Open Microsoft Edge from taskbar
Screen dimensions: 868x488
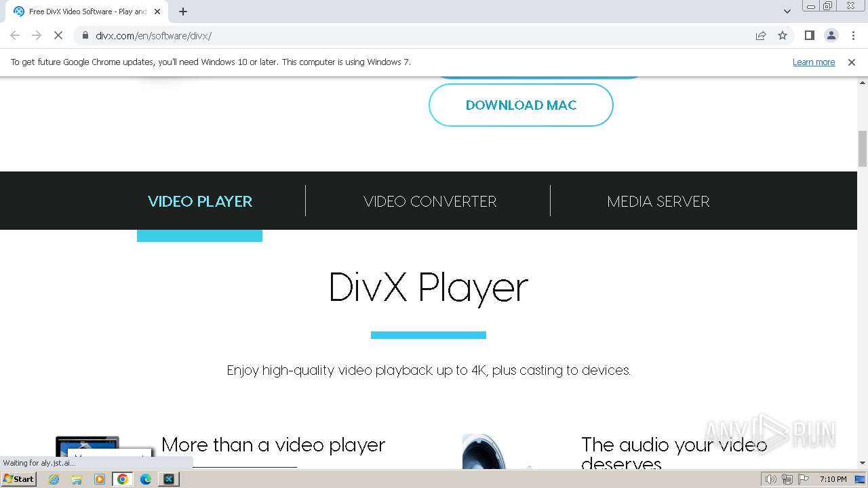[x=146, y=479]
